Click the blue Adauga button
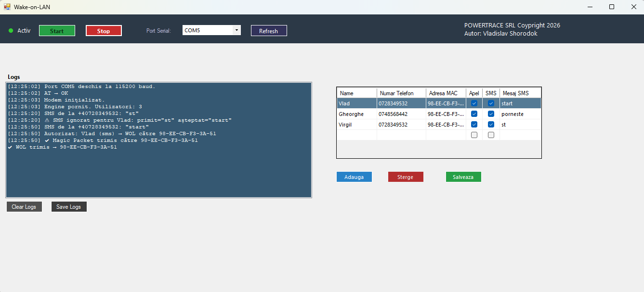This screenshot has height=292, width=644. click(354, 177)
